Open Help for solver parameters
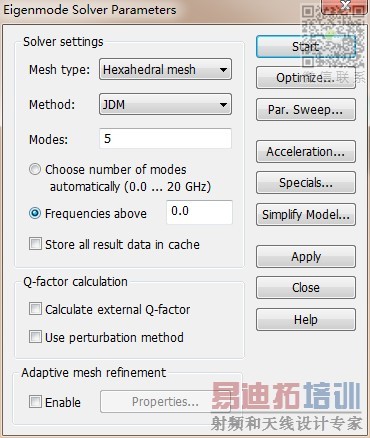The width and height of the screenshot is (370, 438). tap(306, 320)
